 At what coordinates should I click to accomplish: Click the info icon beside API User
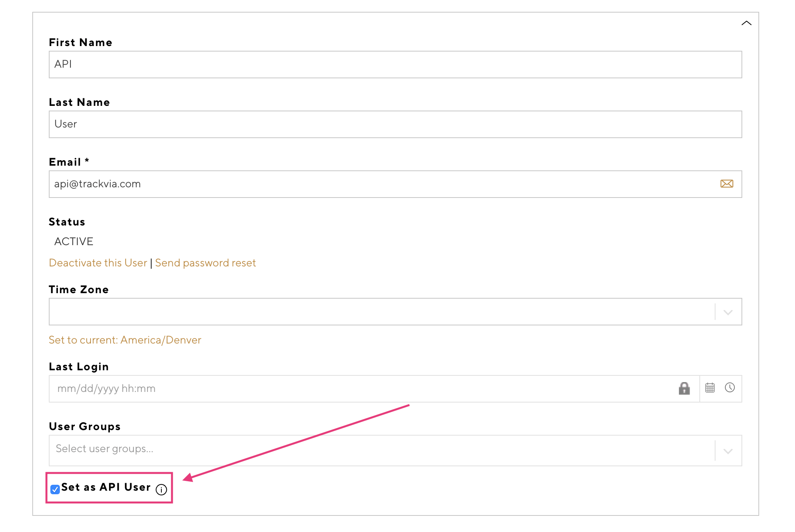click(161, 490)
